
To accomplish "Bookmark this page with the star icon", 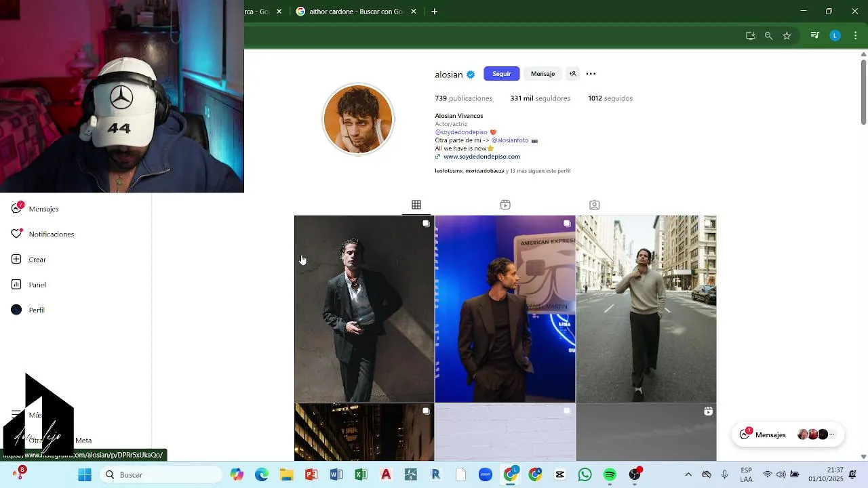I will tap(787, 36).
